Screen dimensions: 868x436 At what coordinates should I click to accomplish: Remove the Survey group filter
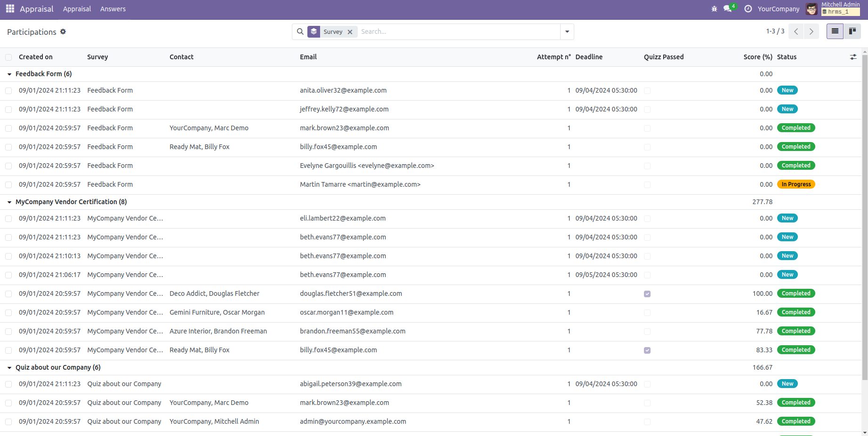tap(350, 32)
